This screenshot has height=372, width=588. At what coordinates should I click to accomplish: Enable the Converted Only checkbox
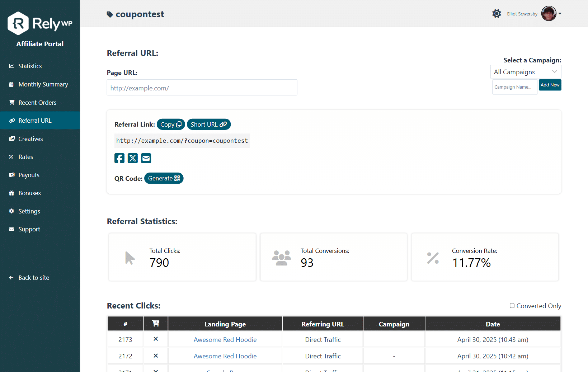click(512, 306)
